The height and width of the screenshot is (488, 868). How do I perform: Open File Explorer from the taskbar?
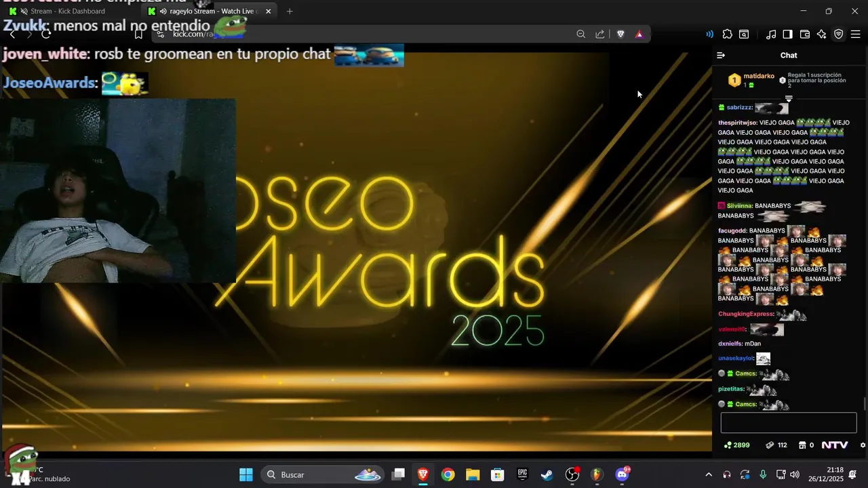(x=473, y=474)
